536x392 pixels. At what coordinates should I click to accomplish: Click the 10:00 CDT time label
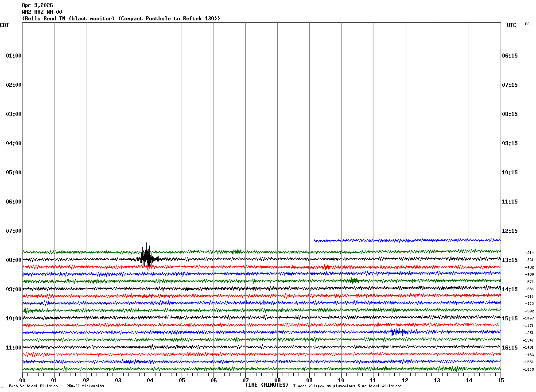coord(14,319)
